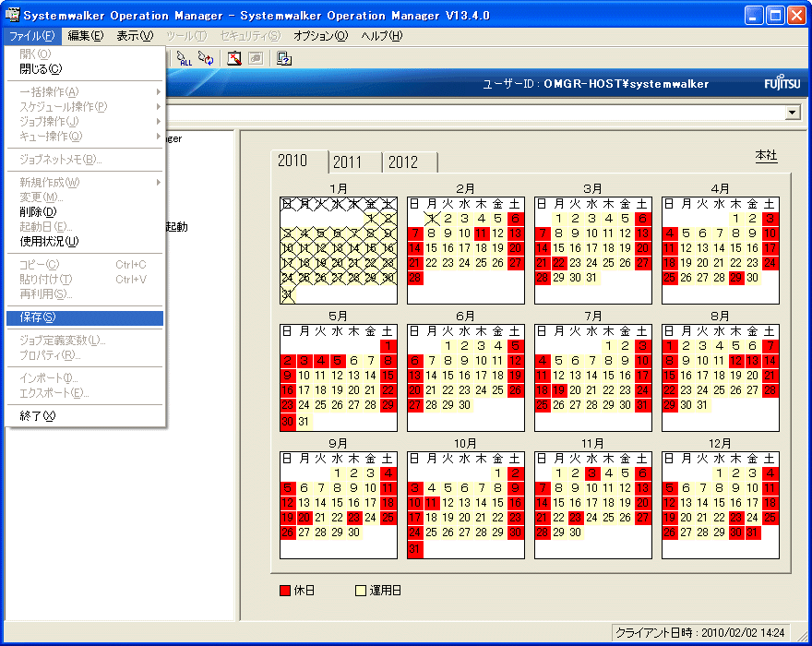Open the address bar dropdown arrow
This screenshot has height=646, width=812.
pyautogui.click(x=793, y=113)
